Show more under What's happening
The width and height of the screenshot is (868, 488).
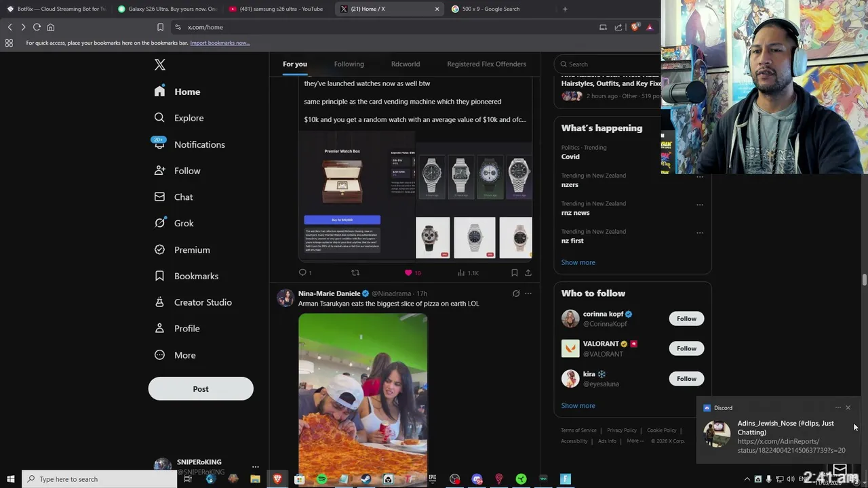click(x=578, y=262)
